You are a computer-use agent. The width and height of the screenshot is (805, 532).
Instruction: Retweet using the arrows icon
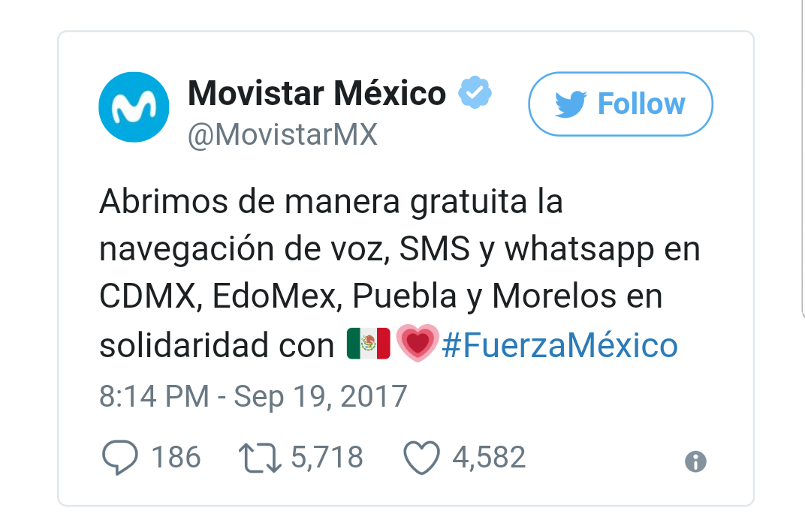260,458
